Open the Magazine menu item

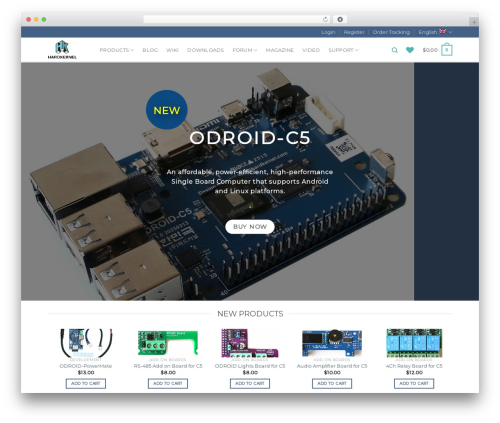point(279,50)
